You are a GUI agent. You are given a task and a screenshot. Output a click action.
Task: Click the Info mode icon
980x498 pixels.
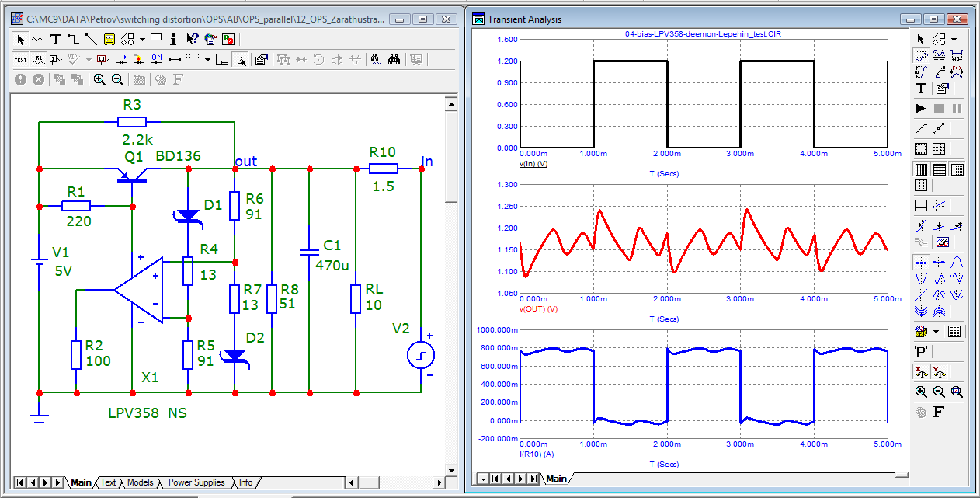point(174,40)
